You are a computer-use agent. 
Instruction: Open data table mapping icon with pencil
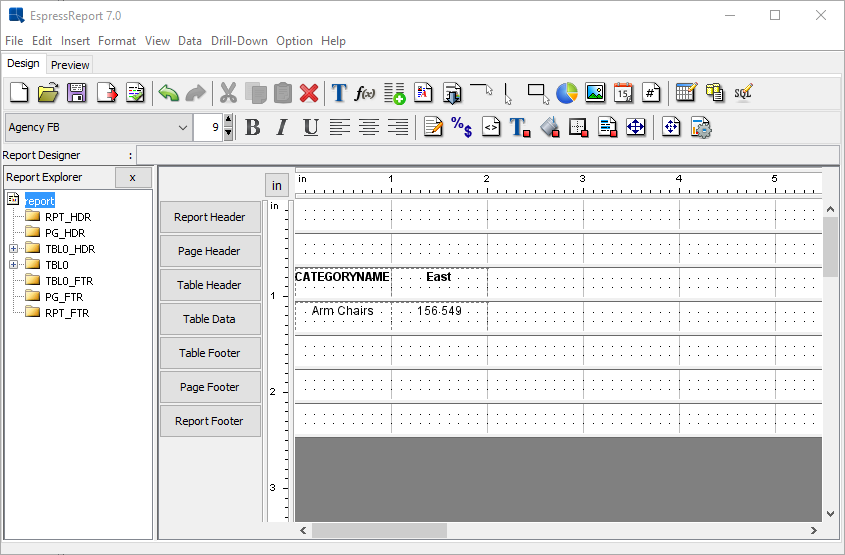686,93
